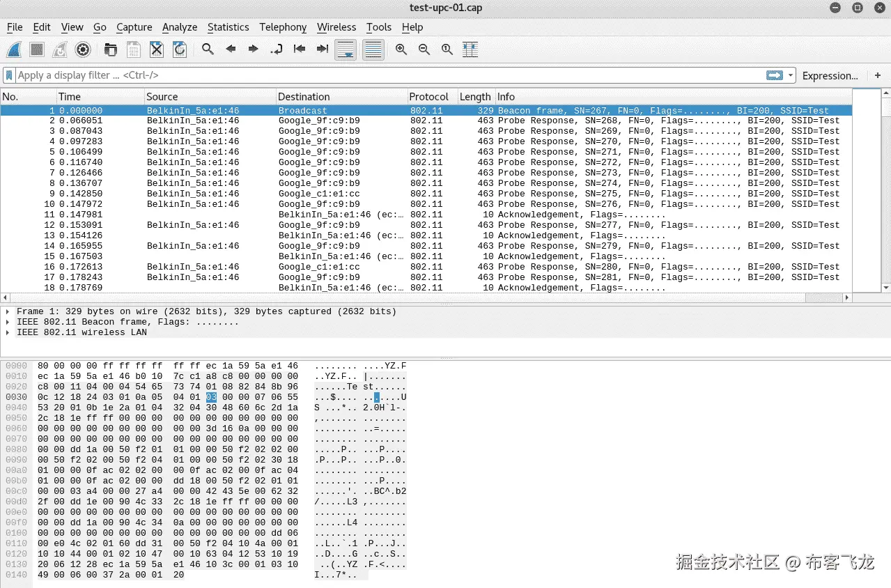Screen dimensions: 891x588
Task: Click horizontal scrollbar right arrow
Action: [847, 297]
